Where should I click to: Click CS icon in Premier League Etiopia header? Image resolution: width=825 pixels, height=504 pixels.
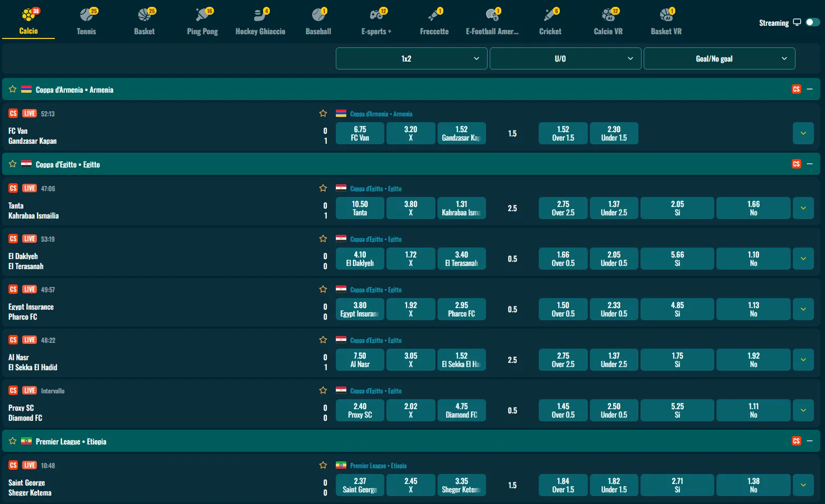pyautogui.click(x=797, y=441)
